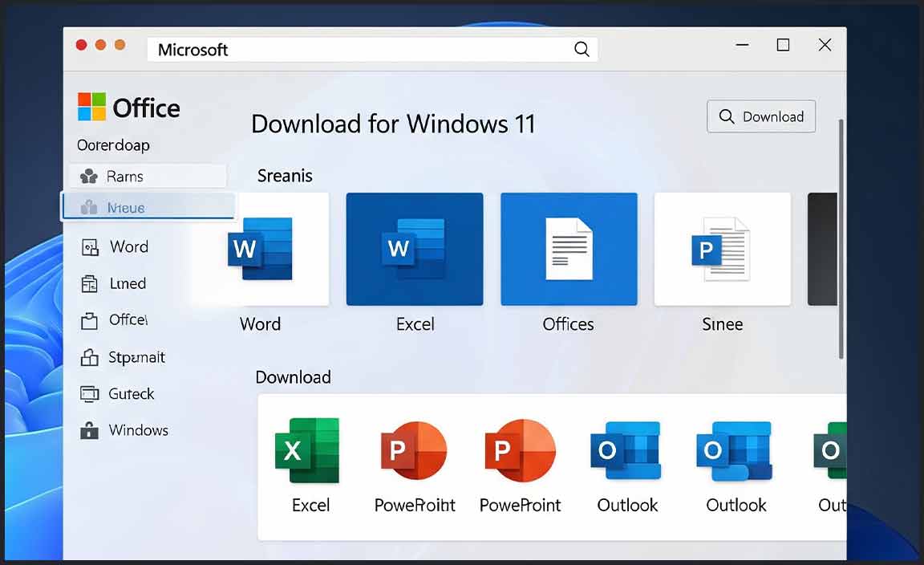This screenshot has height=565, width=924.
Task: Maximize the Office download window
Action: (783, 45)
